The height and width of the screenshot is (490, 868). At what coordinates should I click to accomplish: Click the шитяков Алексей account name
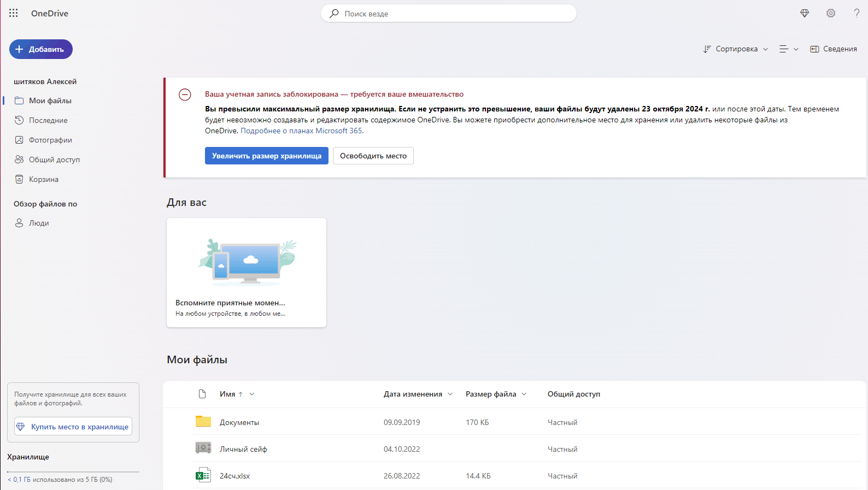[x=45, y=81]
